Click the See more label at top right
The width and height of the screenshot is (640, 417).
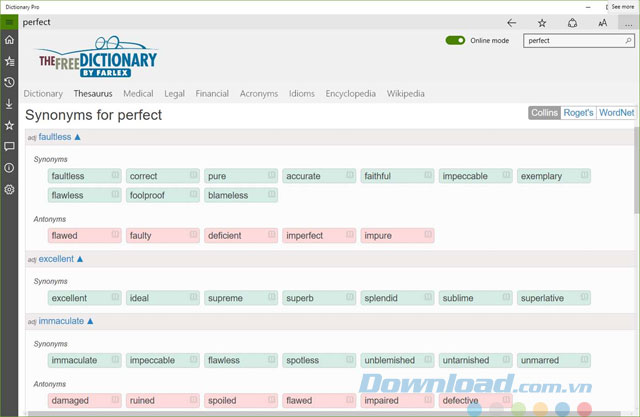click(x=623, y=7)
